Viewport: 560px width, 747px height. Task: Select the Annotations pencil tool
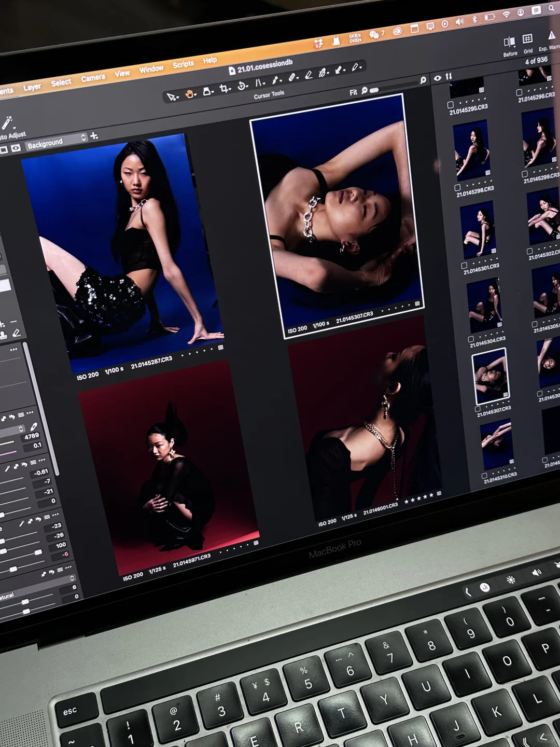coord(355,67)
